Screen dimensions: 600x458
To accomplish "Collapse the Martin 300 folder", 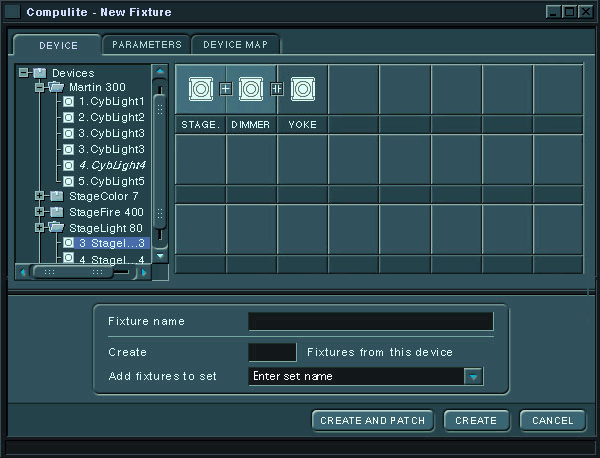I will tap(40, 87).
